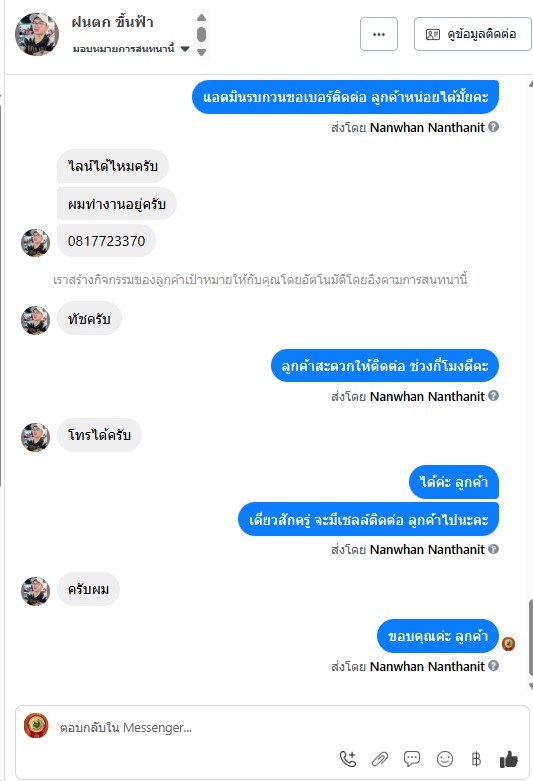Click the page avatar in the reply box
The image size is (533, 781).
point(36,725)
